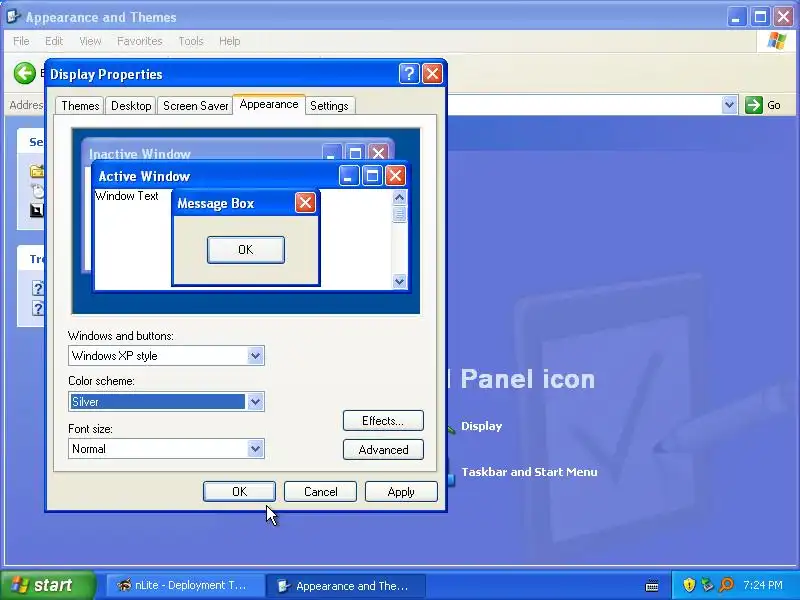Click the selected Silver color scheme field

157,402
